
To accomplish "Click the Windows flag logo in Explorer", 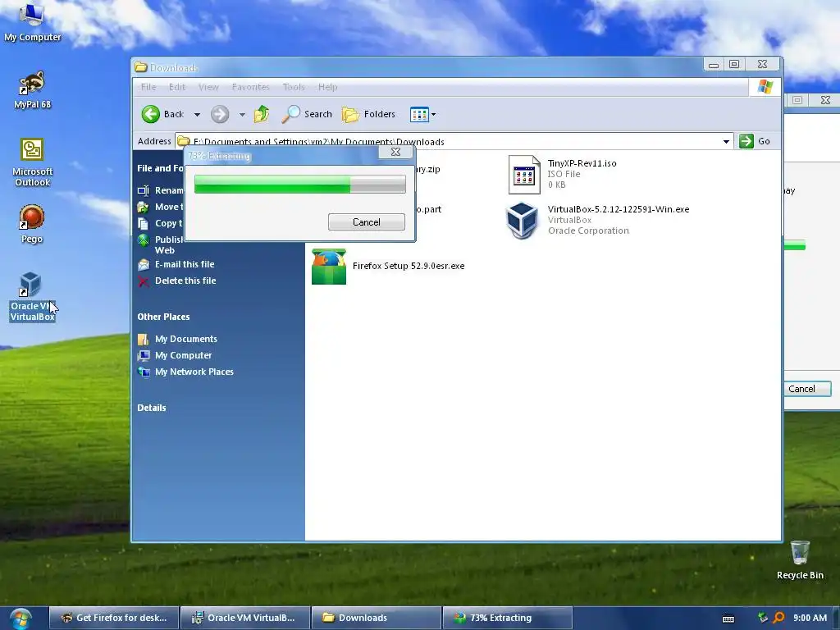I will click(765, 87).
